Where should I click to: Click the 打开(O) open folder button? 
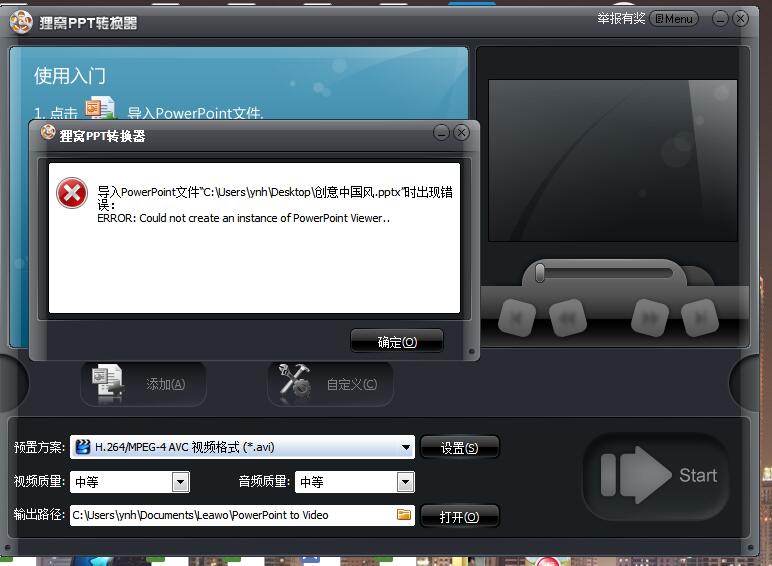click(459, 516)
